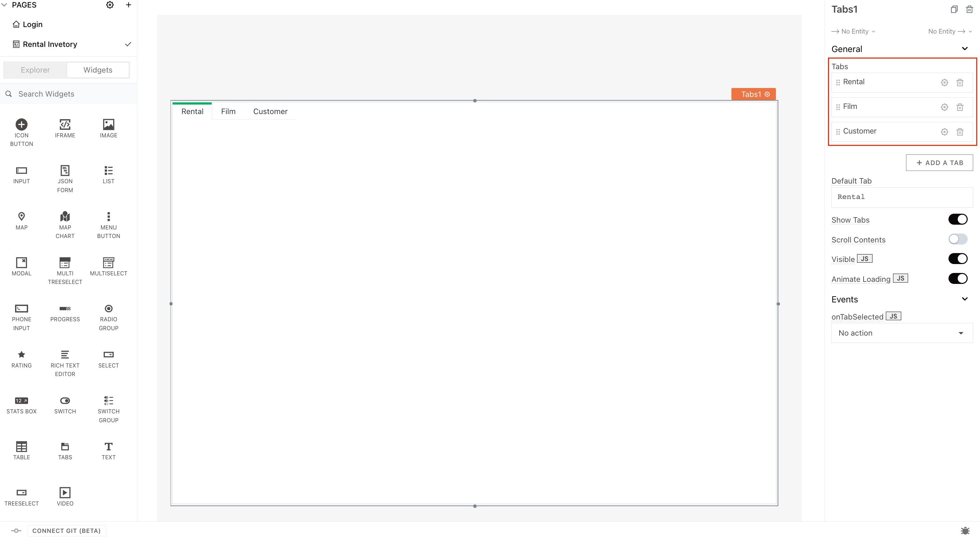The height and width of the screenshot is (537, 980).
Task: Open settings for the Film tab
Action: [944, 107]
